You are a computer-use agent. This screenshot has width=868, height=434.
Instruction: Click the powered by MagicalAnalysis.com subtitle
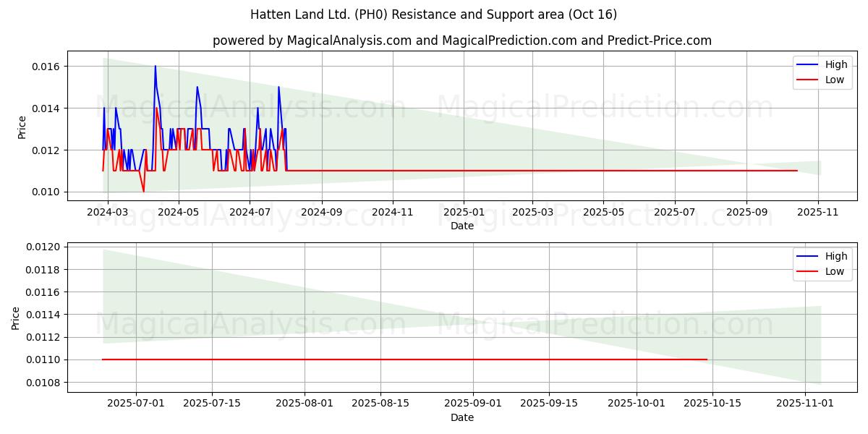point(461,41)
